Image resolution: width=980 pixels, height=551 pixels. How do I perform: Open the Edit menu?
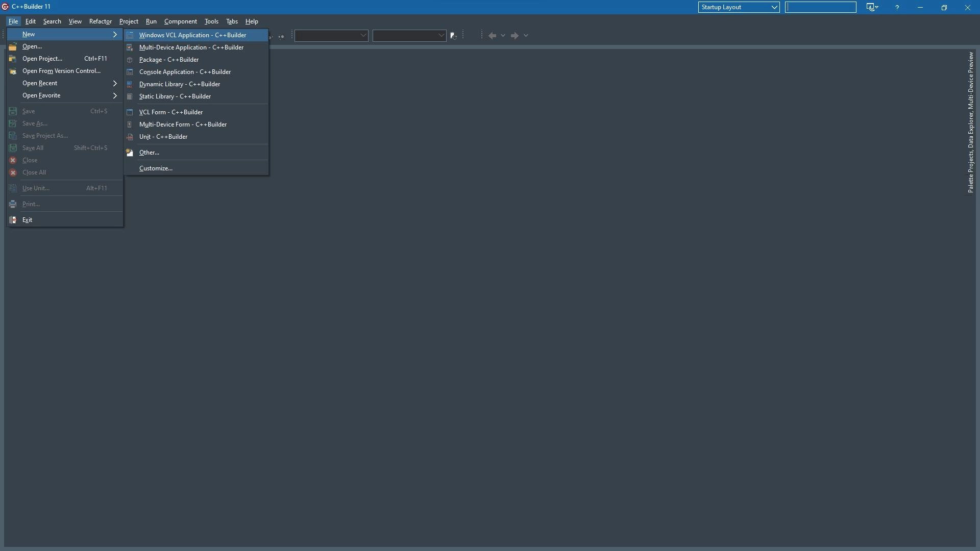click(31, 21)
